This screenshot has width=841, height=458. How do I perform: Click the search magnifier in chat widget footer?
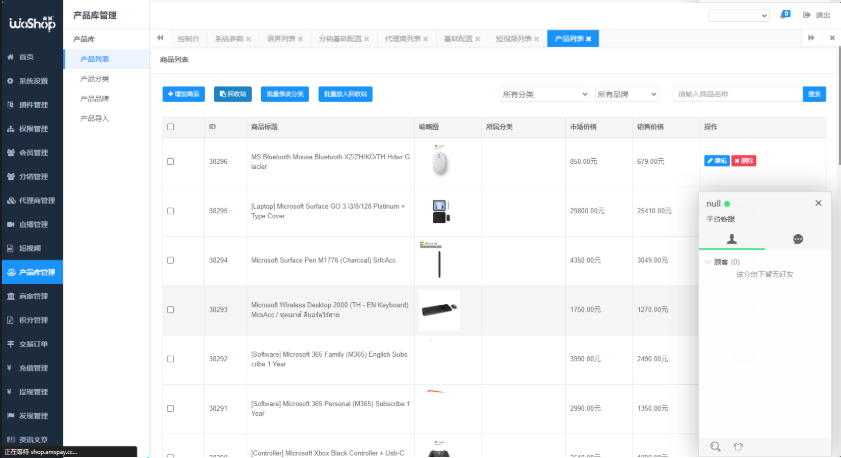click(x=715, y=446)
